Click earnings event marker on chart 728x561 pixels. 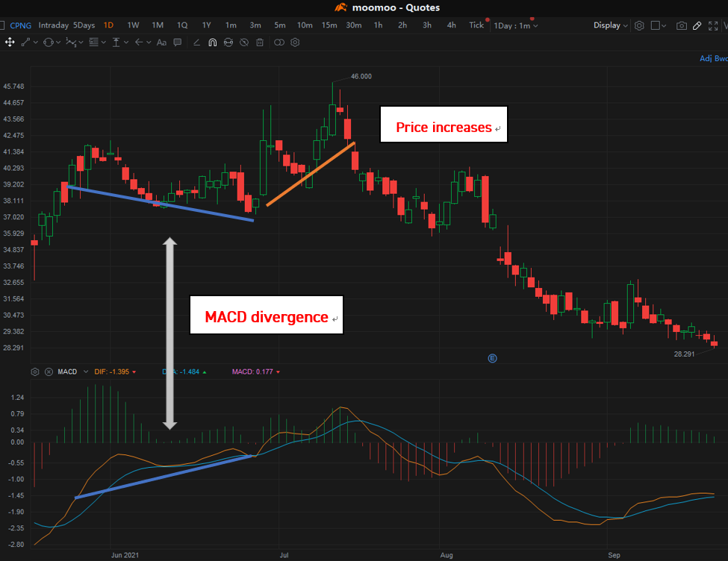pos(492,358)
